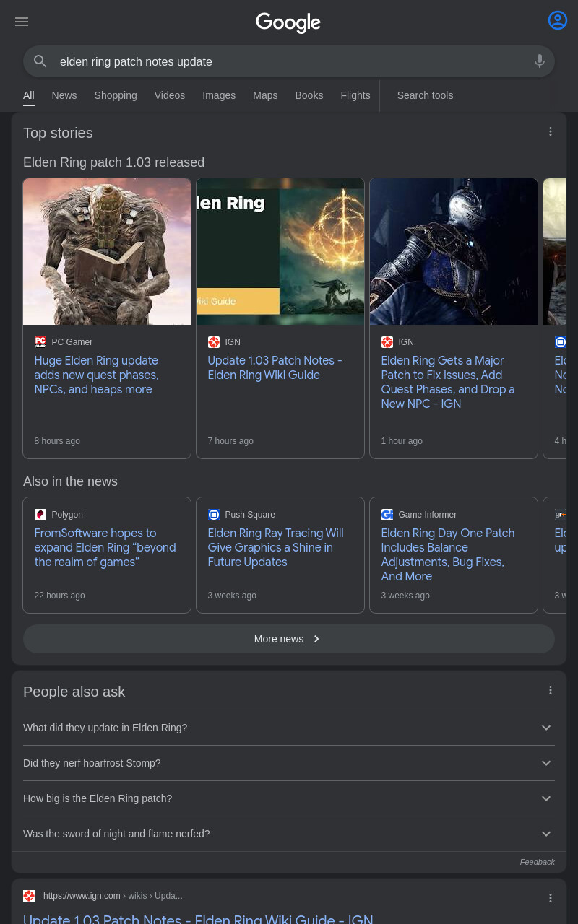Click the PC Gamer source icon
Screen dimensions: 578x924
(x=40, y=342)
